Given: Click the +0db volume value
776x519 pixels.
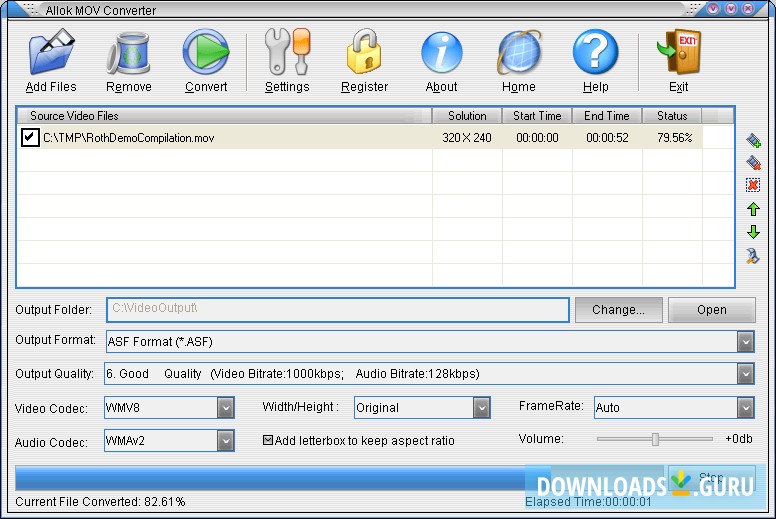Looking at the screenshot, I should point(739,439).
